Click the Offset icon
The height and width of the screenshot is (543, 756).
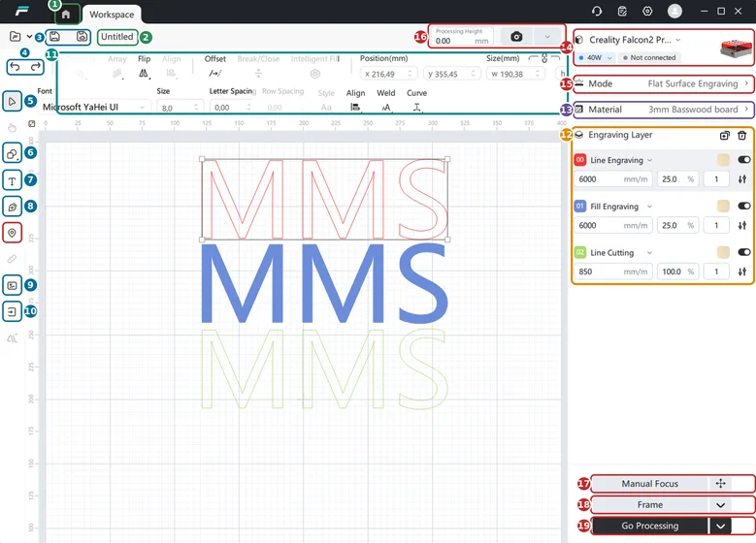(x=215, y=74)
